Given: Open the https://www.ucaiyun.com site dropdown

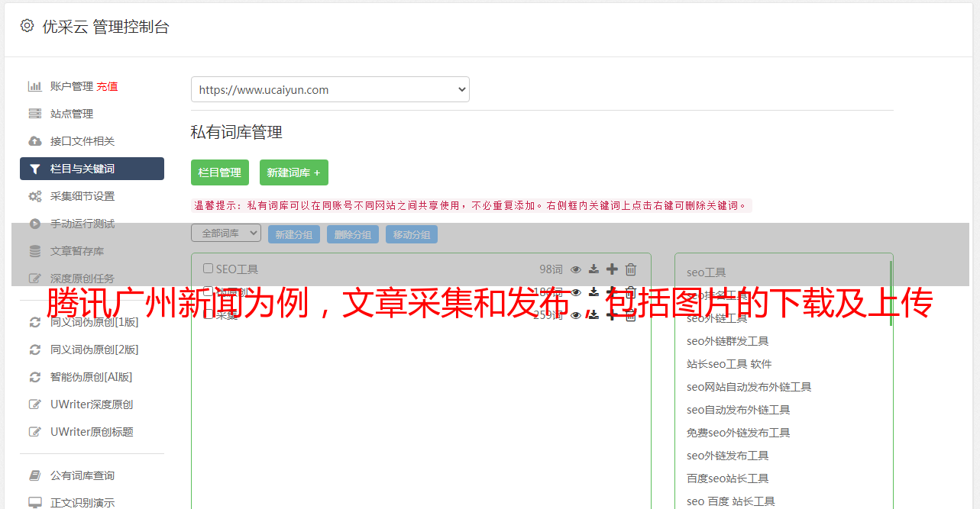Looking at the screenshot, I should [x=330, y=89].
